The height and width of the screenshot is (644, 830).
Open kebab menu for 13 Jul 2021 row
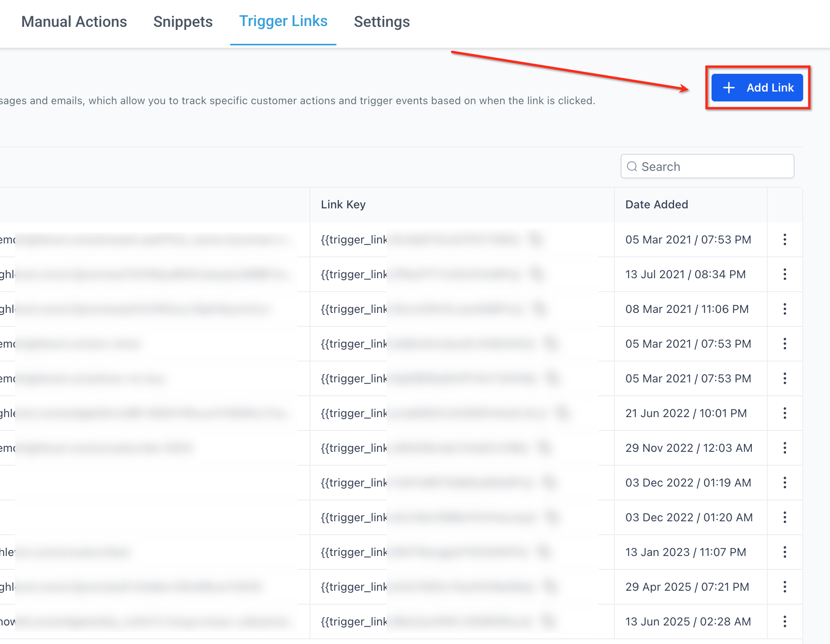point(785,274)
